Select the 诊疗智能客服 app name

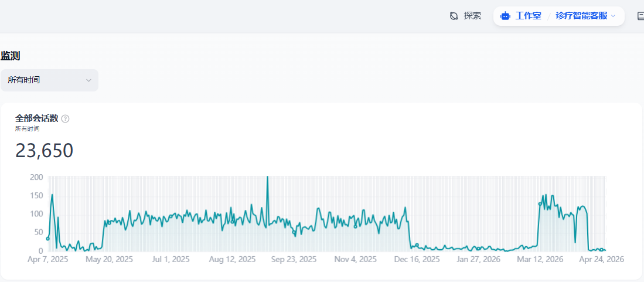(x=581, y=16)
